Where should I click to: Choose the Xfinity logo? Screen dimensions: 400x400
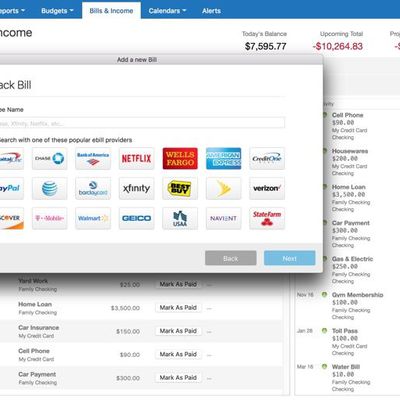point(137,189)
